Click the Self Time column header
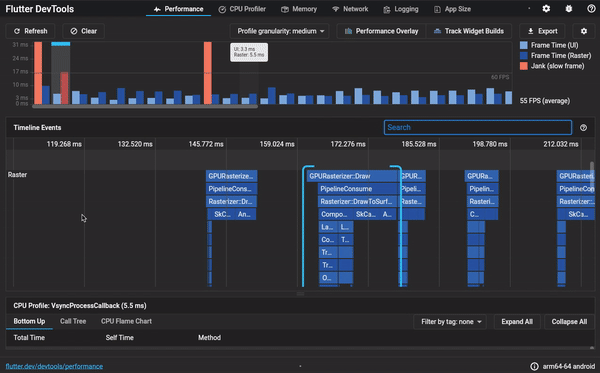This screenshot has width=600, height=373. pos(119,337)
